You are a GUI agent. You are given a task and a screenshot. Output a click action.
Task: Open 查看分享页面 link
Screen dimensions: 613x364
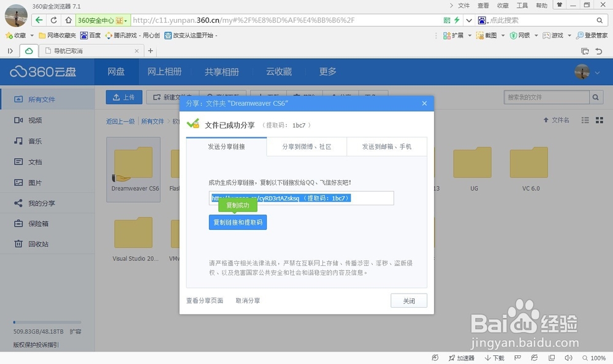point(205,300)
